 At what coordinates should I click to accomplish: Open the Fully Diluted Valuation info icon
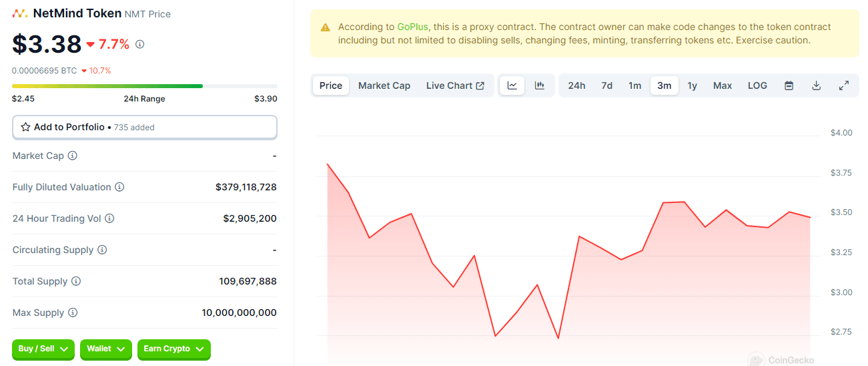(119, 187)
